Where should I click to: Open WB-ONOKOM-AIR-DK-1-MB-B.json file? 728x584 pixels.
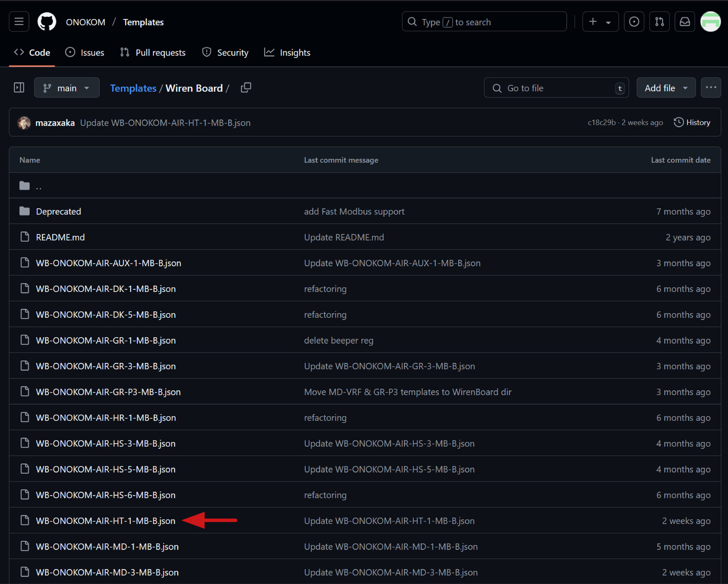(x=106, y=289)
